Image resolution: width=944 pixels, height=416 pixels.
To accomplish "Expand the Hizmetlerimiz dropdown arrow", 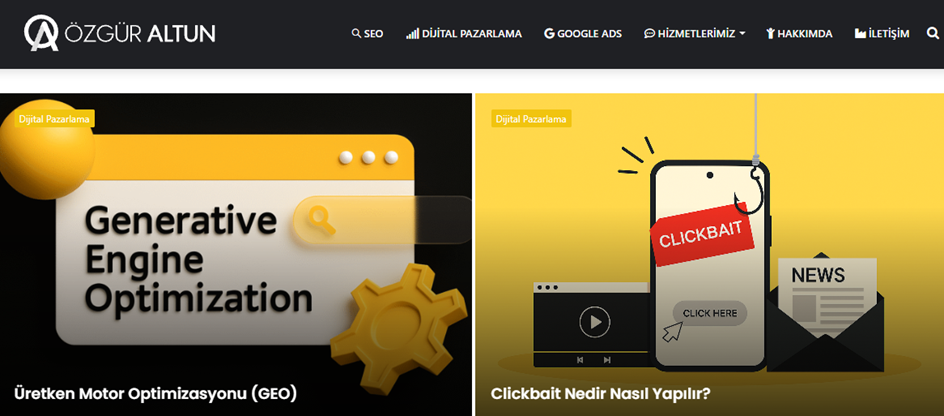I will pos(742,34).
